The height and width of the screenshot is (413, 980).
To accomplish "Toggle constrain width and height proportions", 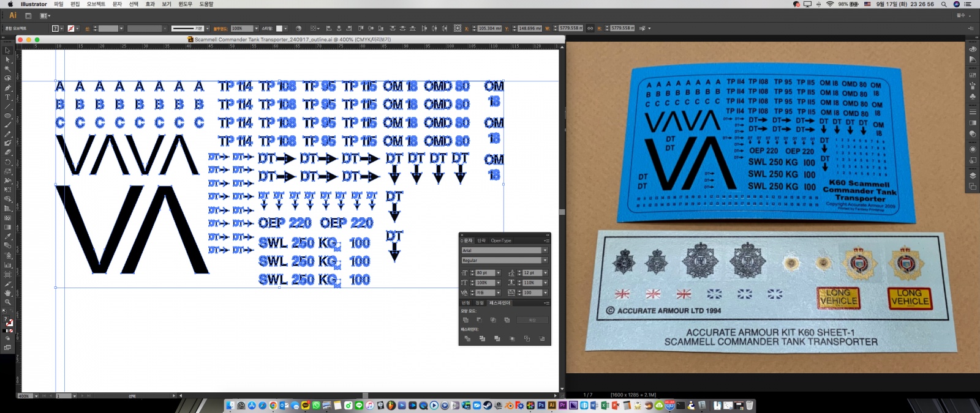I will pos(590,28).
